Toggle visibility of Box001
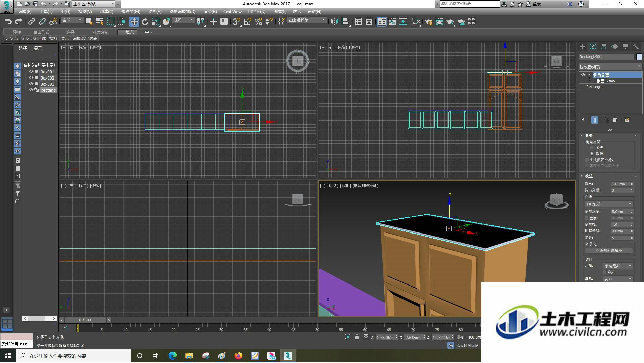This screenshot has height=363, width=644. pyautogui.click(x=31, y=72)
